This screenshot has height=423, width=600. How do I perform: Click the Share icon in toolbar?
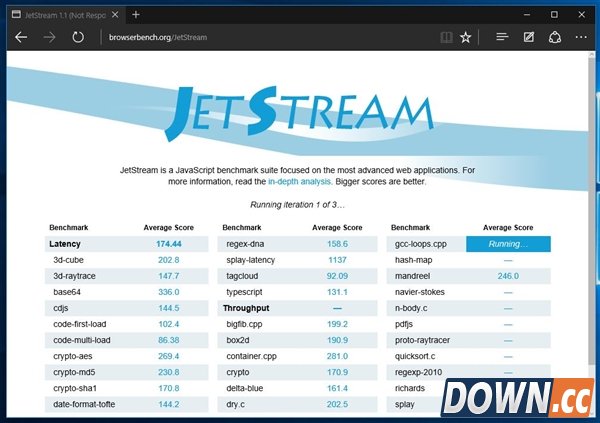coord(555,37)
